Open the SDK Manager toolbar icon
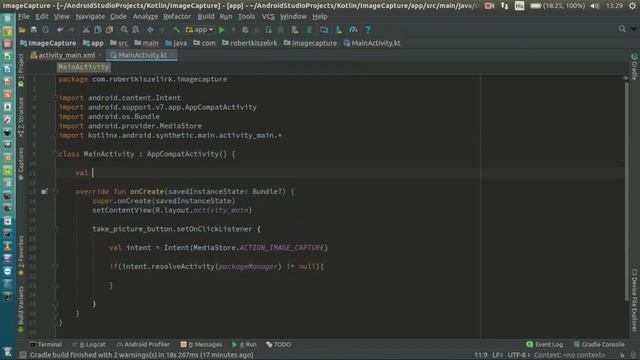 point(339,30)
